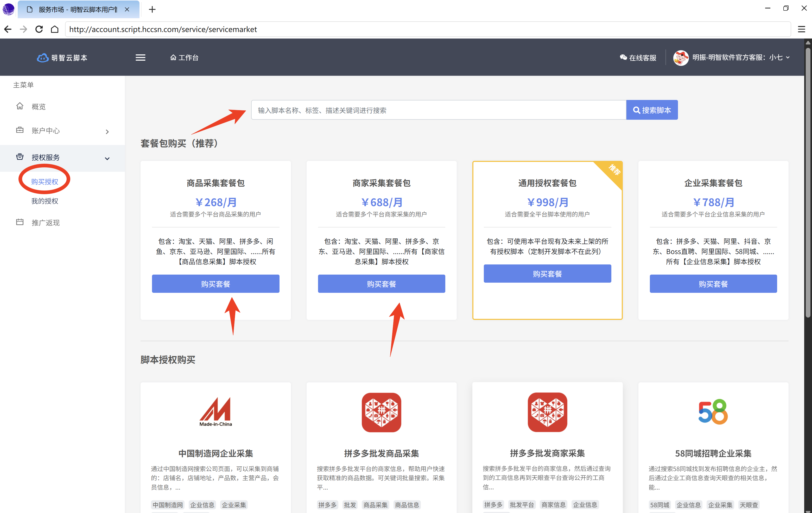This screenshot has height=513, width=812.
Task: Buy the 通用授权套餐包 package
Action: click(547, 274)
